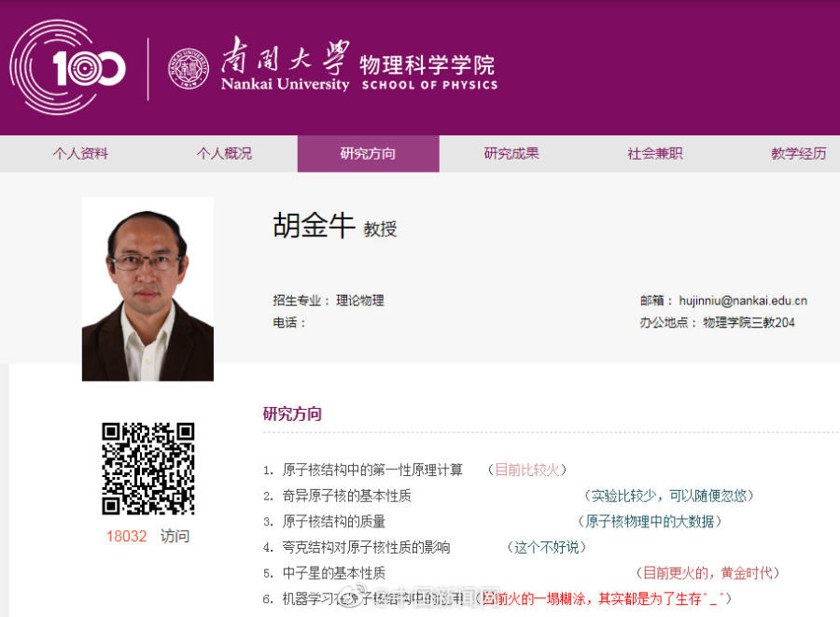Screen dimensions: 840x617
Task: Click the Nankai University round seal emblem
Action: 189,68
